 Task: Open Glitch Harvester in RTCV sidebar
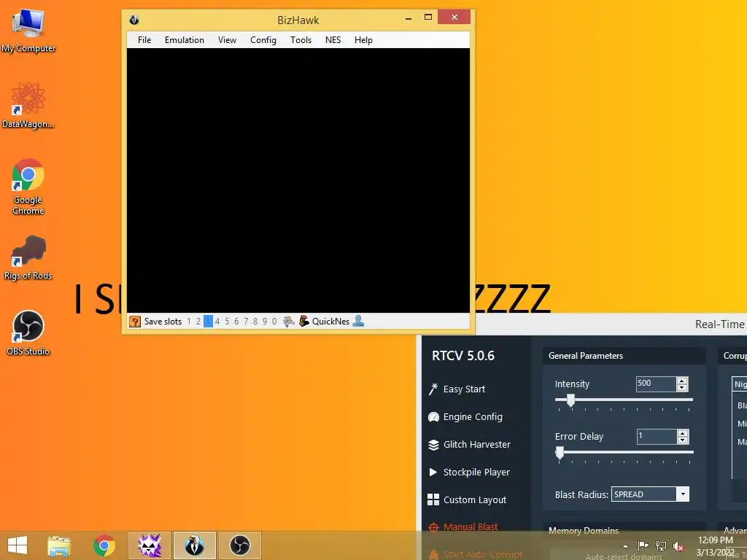coord(469,444)
